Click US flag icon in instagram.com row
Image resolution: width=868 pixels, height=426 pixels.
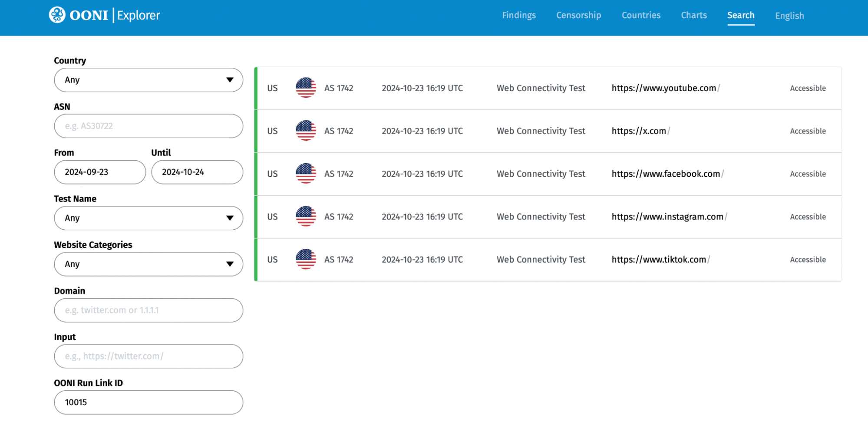(306, 216)
